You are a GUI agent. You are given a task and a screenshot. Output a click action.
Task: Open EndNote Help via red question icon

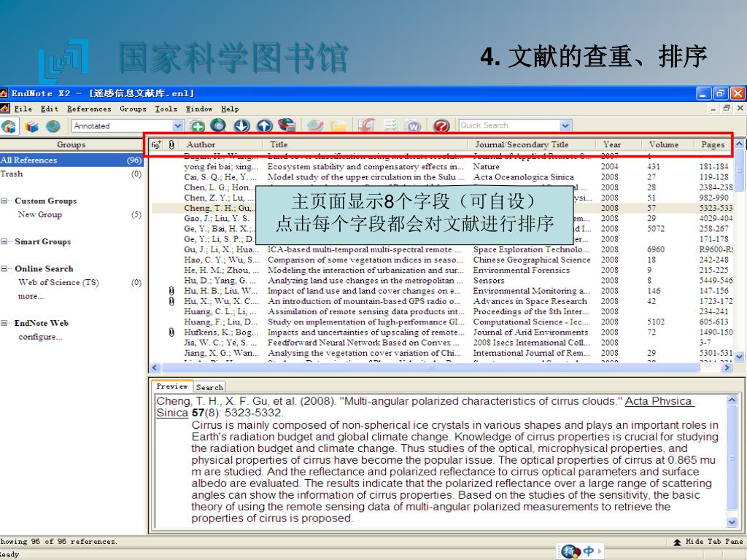441,125
